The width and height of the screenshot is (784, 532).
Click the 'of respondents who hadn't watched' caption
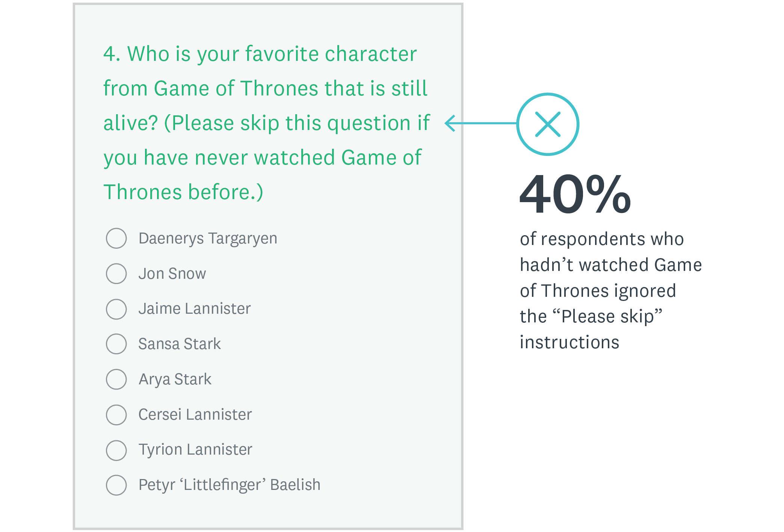coord(610,290)
